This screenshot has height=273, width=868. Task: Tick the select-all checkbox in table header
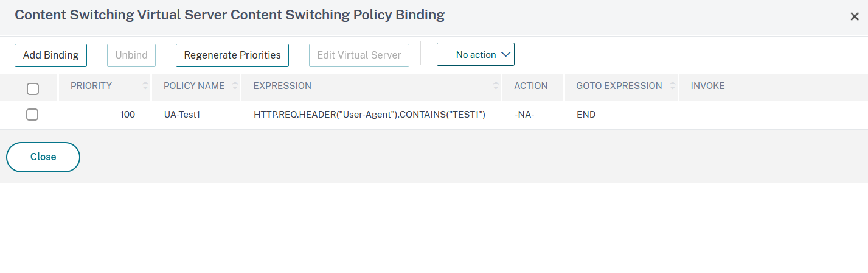33,89
